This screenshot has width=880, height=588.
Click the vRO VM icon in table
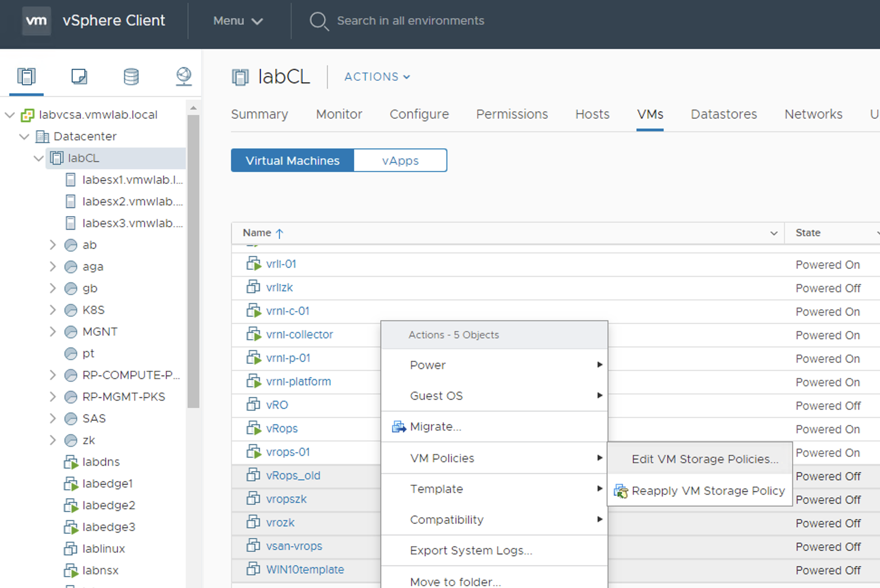pos(253,405)
